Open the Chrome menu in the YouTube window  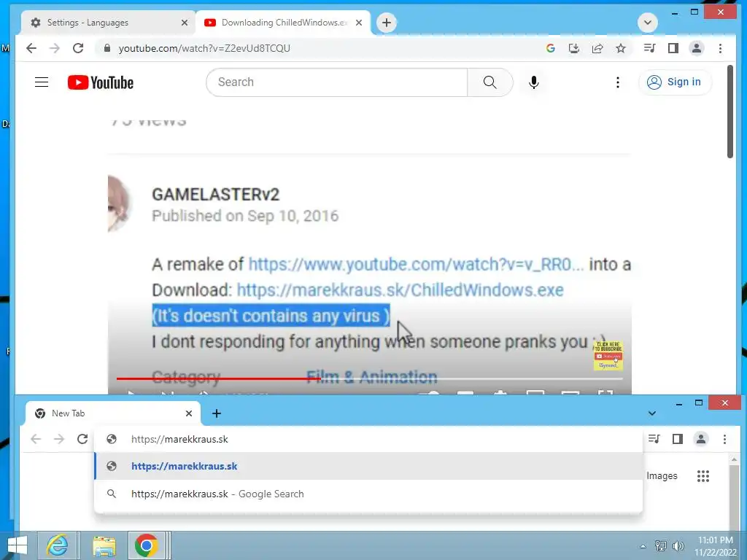click(x=720, y=48)
